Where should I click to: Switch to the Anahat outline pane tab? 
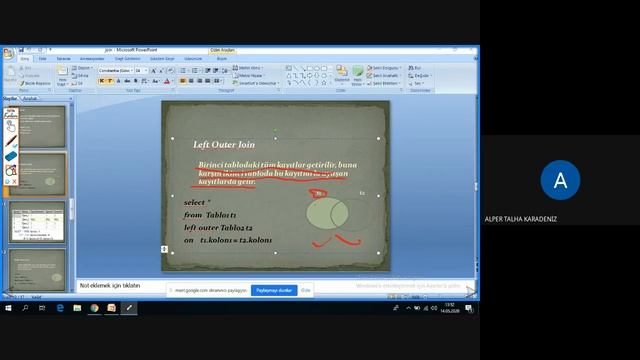click(30, 98)
